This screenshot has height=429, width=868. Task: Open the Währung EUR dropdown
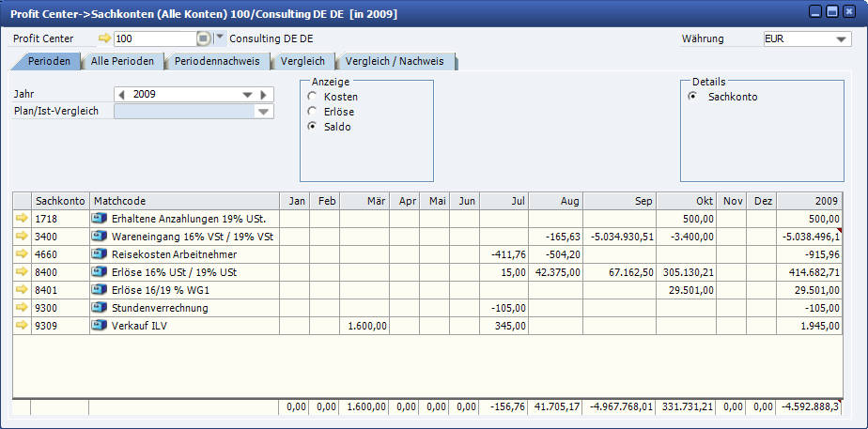tap(842, 40)
